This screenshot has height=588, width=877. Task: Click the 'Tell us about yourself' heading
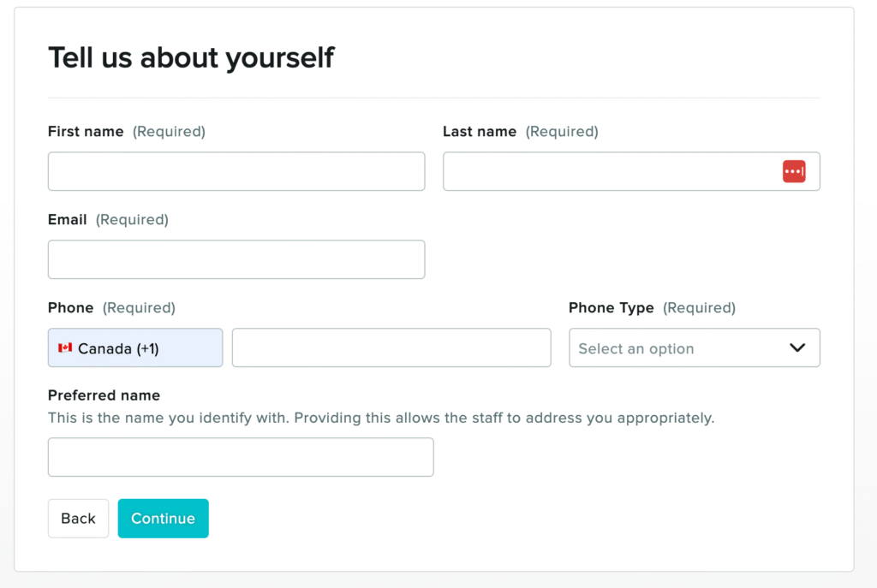coord(191,57)
